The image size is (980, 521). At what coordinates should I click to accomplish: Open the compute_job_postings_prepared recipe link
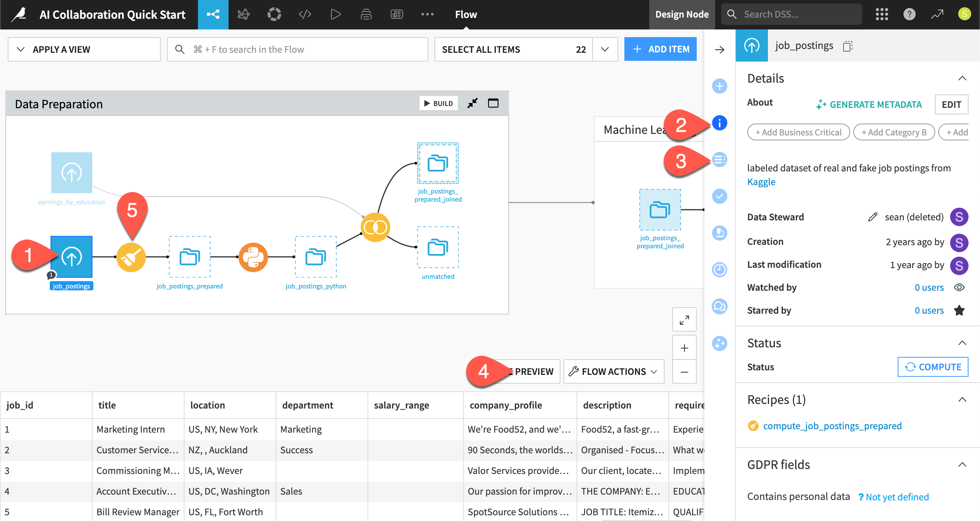(x=832, y=426)
